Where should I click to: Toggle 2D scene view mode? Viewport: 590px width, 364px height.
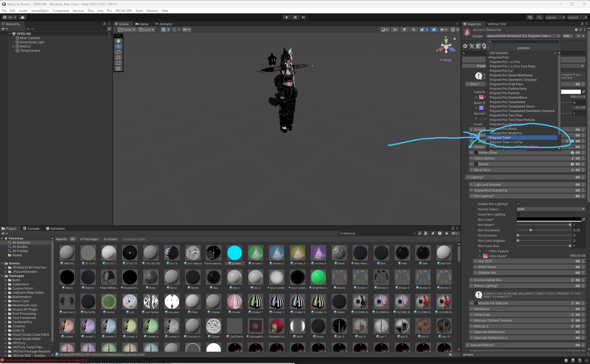[395, 30]
